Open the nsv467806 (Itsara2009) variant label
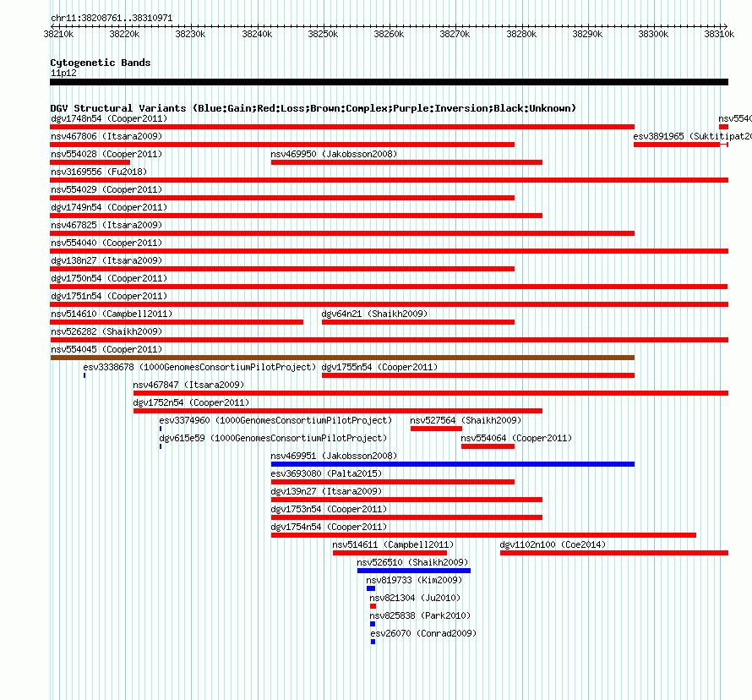 [106, 136]
